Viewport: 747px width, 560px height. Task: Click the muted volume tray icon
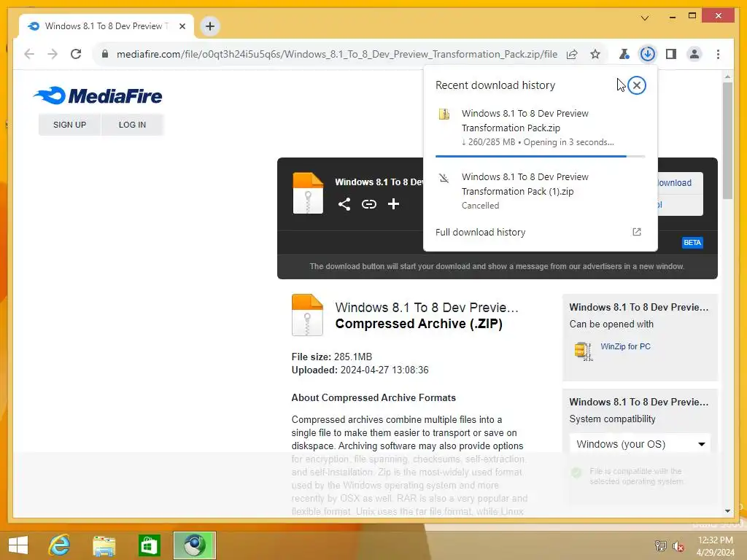point(678,546)
